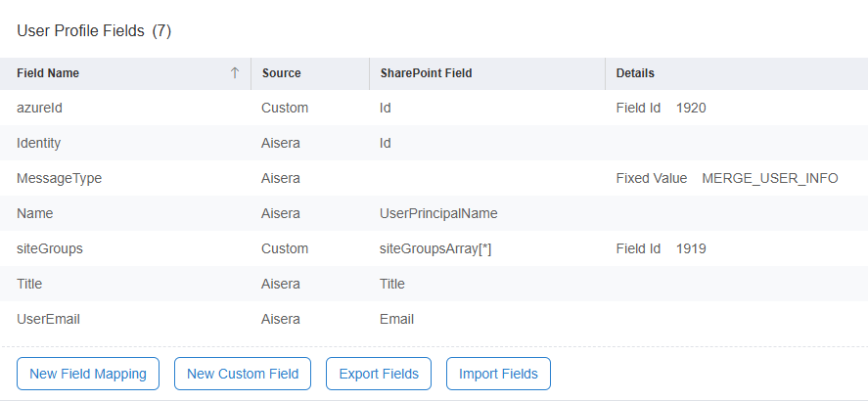The height and width of the screenshot is (401, 868).
Task: Open the MessageType field row
Action: pos(60,178)
